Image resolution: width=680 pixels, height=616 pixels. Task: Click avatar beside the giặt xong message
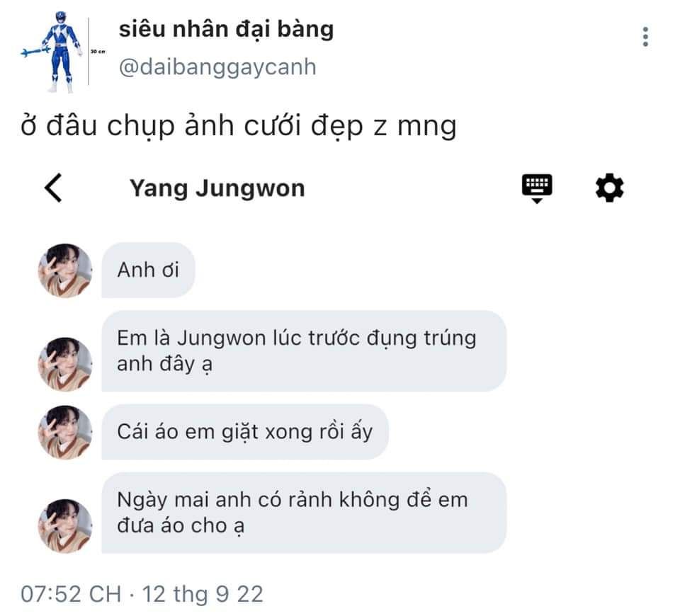click(x=65, y=432)
